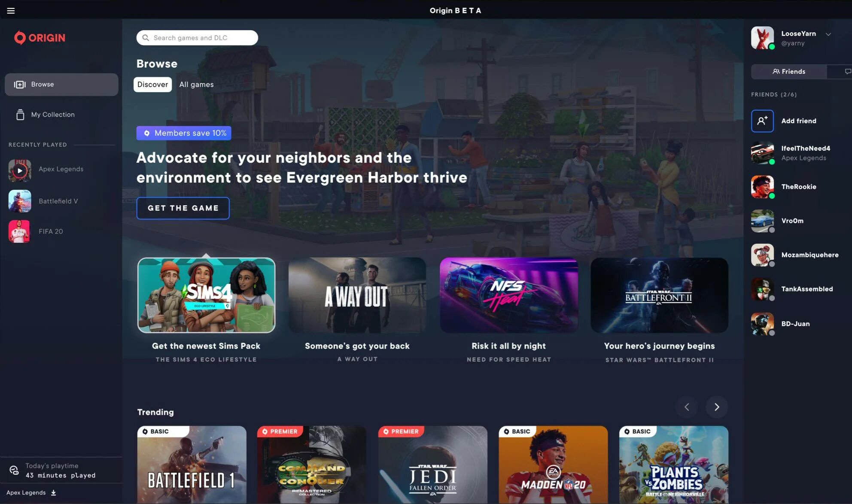Viewport: 852px width, 504px height.
Task: Click the Star Wars Battlefront II thumbnail
Action: [x=660, y=295]
